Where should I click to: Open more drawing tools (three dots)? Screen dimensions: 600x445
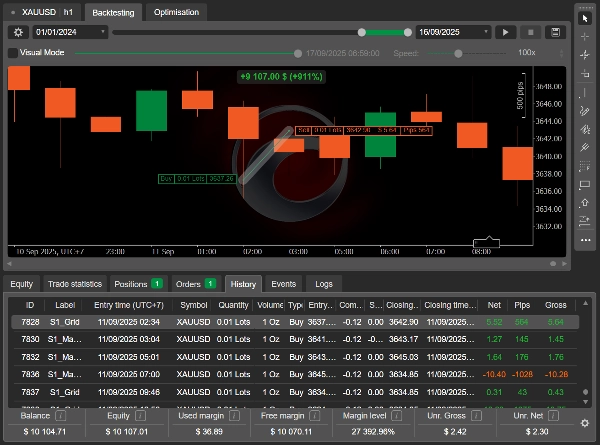(x=585, y=240)
